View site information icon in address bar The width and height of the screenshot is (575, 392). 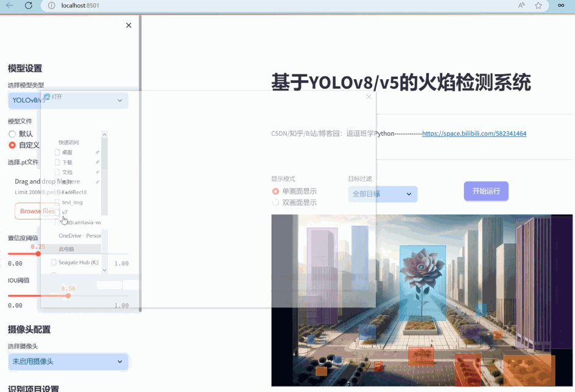pyautogui.click(x=52, y=5)
